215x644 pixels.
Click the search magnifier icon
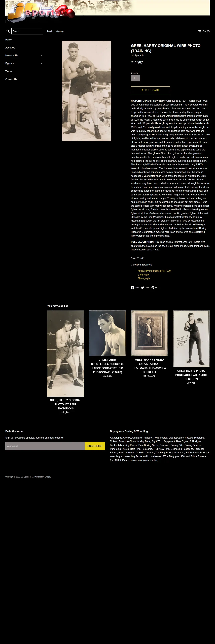[8, 31]
